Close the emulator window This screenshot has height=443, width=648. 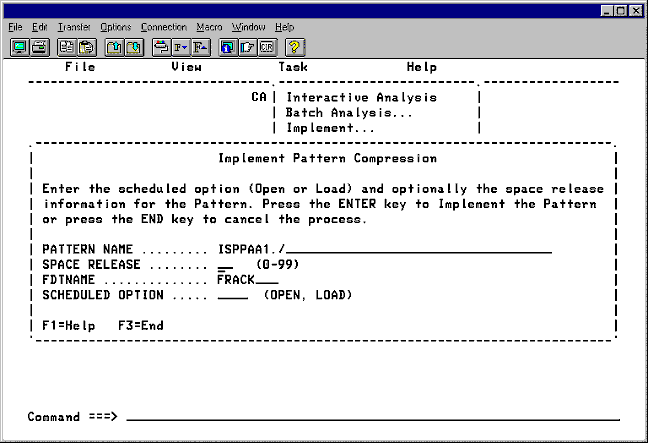(636, 11)
